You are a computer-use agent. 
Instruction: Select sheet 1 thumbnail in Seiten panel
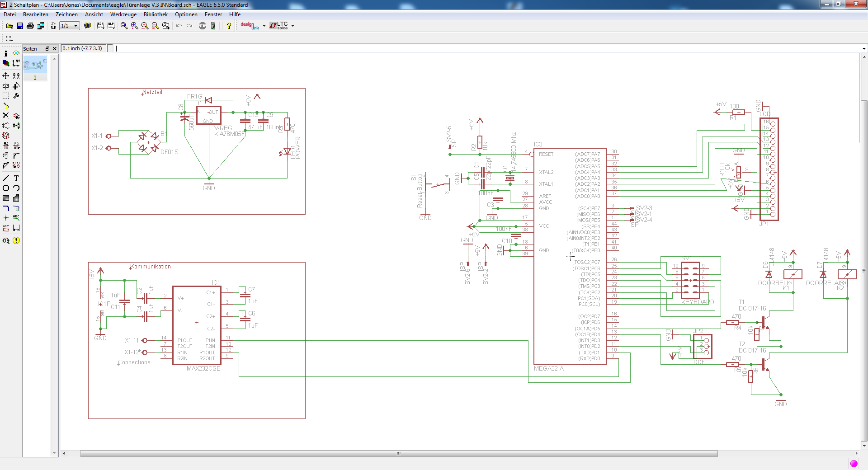click(35, 65)
